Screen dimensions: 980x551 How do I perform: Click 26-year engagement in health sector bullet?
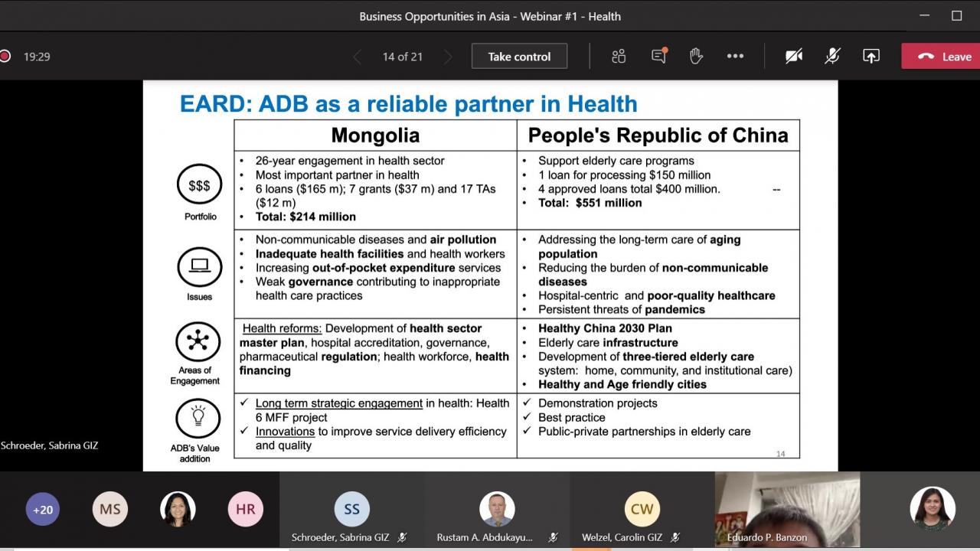[x=349, y=161]
